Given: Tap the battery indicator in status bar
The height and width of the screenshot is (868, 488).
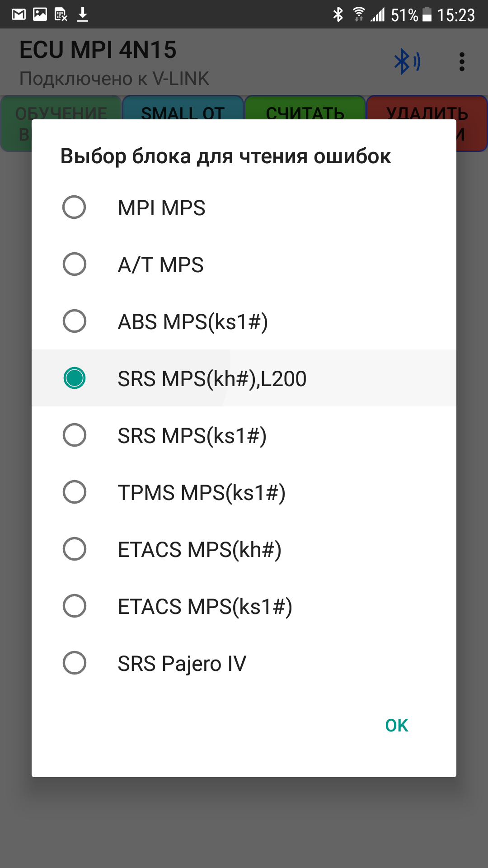Looking at the screenshot, I should [427, 15].
